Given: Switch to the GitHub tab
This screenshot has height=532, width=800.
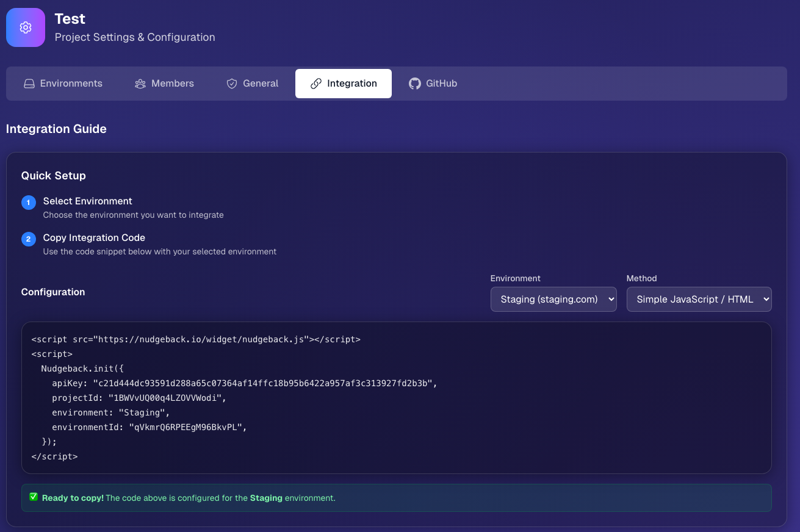Looking at the screenshot, I should [433, 83].
